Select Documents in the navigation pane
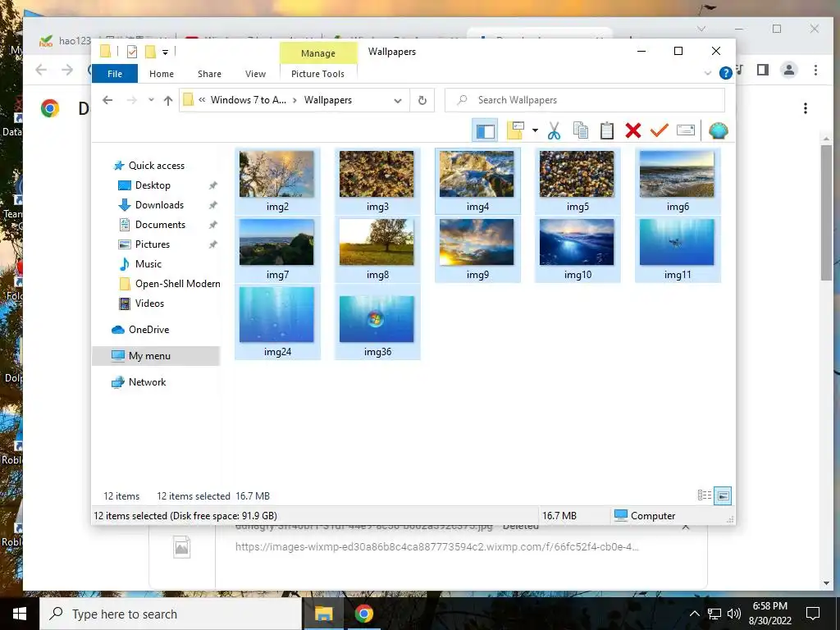This screenshot has width=840, height=630. 160,225
